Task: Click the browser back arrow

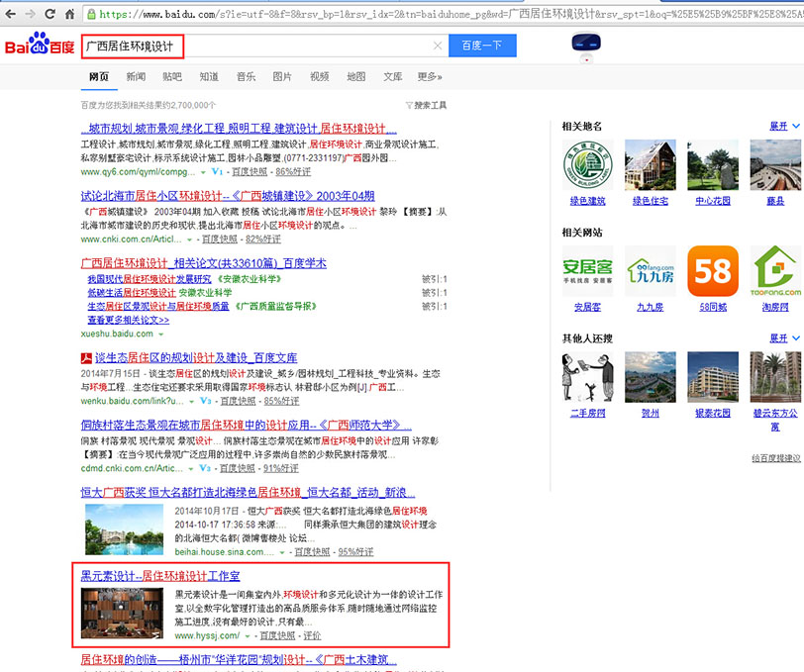Action: pyautogui.click(x=10, y=14)
